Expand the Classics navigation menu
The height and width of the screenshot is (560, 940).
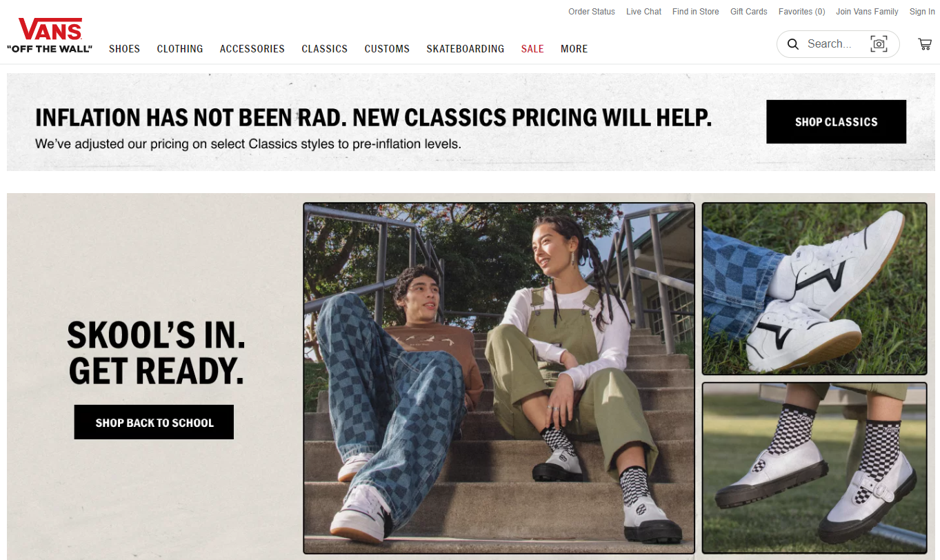coord(325,49)
